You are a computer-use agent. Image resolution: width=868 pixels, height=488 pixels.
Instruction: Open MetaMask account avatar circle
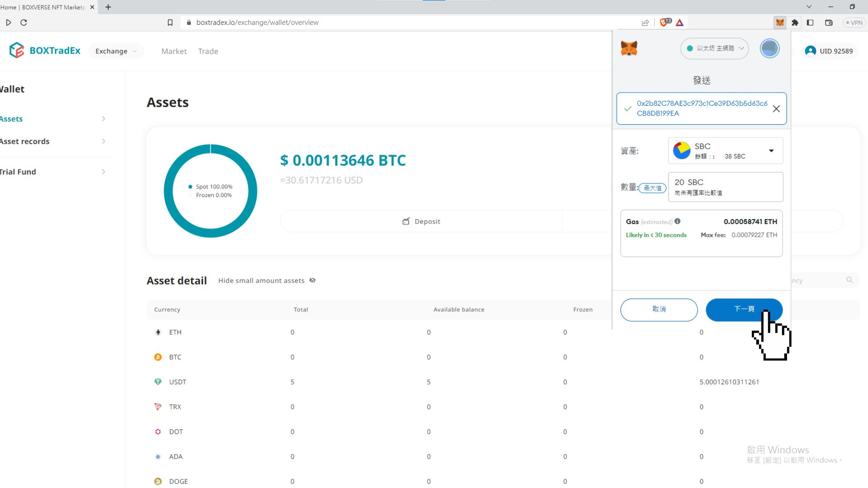(x=769, y=48)
